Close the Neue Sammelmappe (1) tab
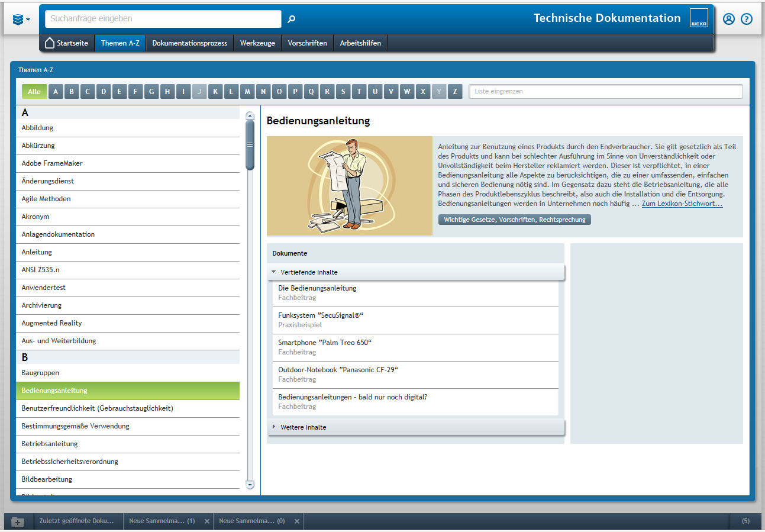 pyautogui.click(x=207, y=521)
